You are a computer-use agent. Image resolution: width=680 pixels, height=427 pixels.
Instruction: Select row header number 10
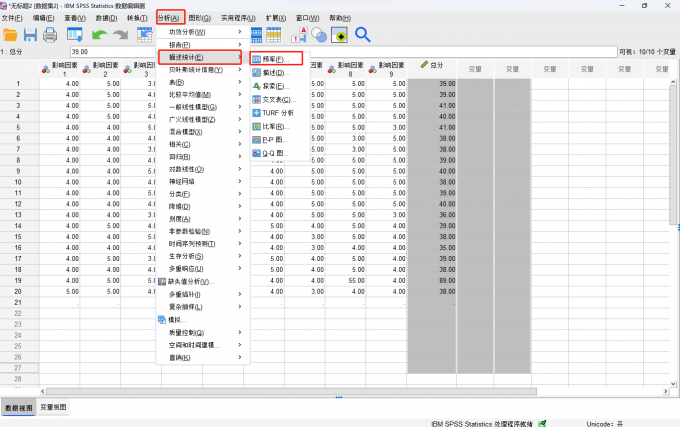18,182
